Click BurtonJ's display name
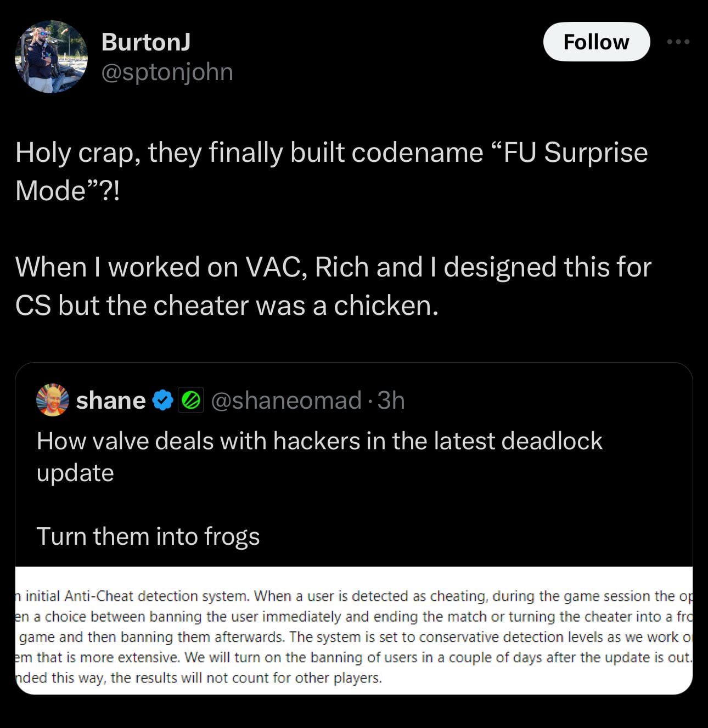Image resolution: width=708 pixels, height=728 pixels. tap(145, 41)
